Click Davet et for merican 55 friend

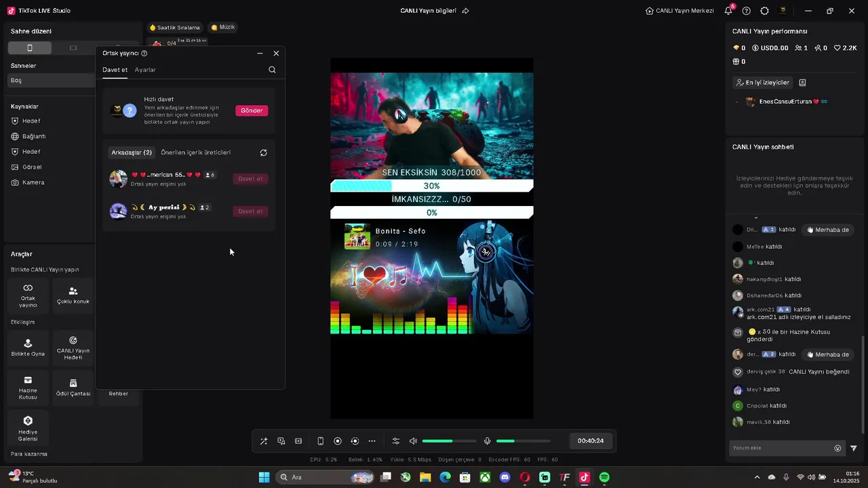click(250, 179)
